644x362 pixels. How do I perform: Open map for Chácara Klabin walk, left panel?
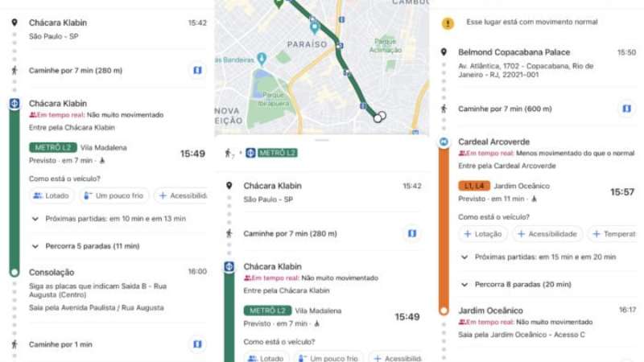click(x=197, y=70)
